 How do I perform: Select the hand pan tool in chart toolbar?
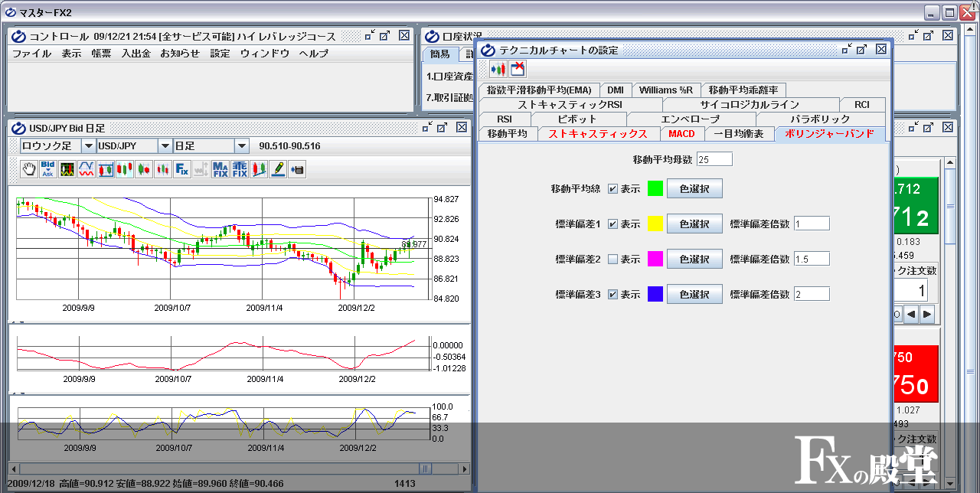tap(29, 169)
